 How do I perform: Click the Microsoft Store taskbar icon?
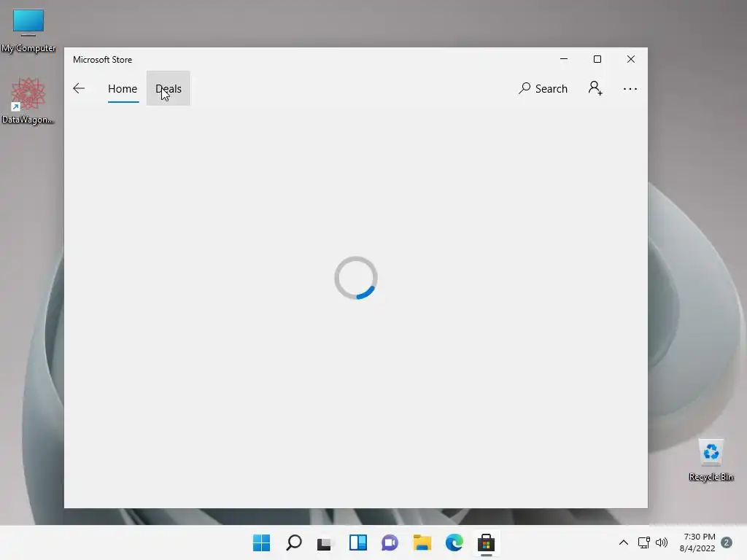[x=486, y=542]
